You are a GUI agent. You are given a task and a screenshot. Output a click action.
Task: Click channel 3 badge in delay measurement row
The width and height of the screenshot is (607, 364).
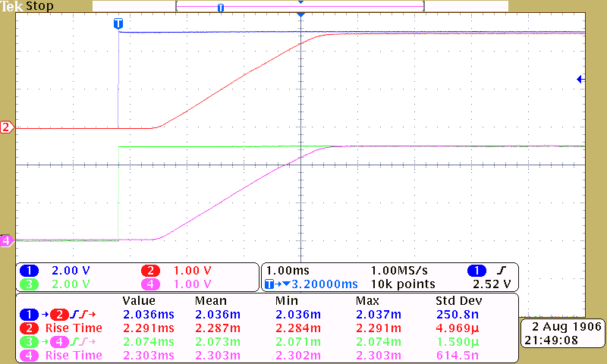29,342
